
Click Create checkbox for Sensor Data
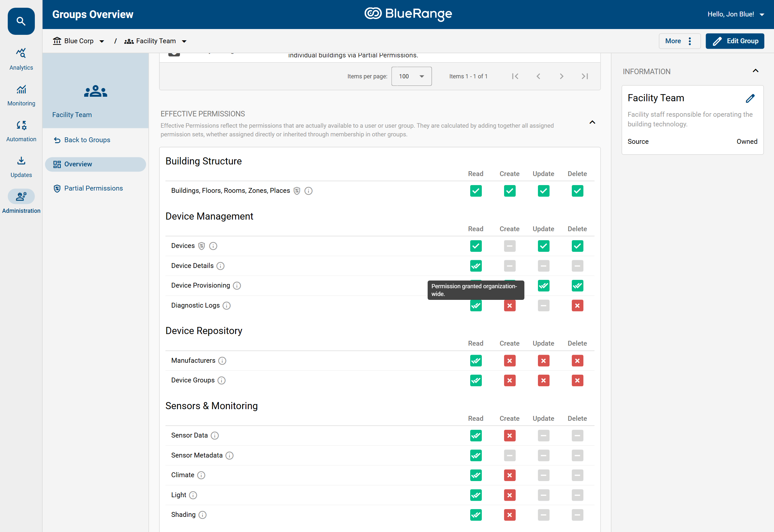click(x=510, y=436)
